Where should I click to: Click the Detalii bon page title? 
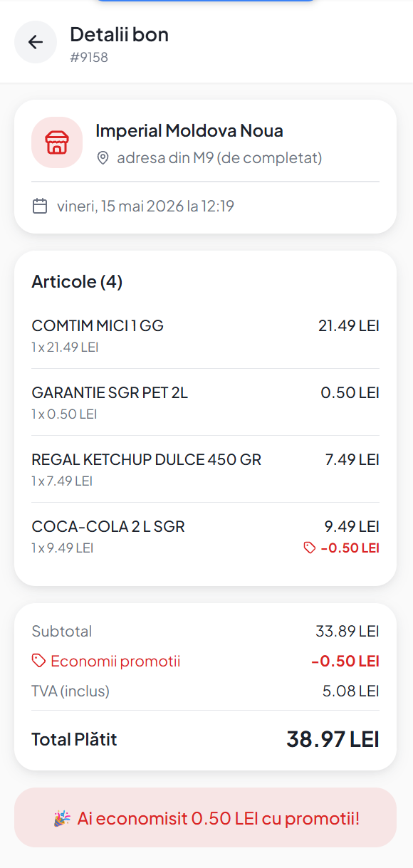click(x=119, y=34)
